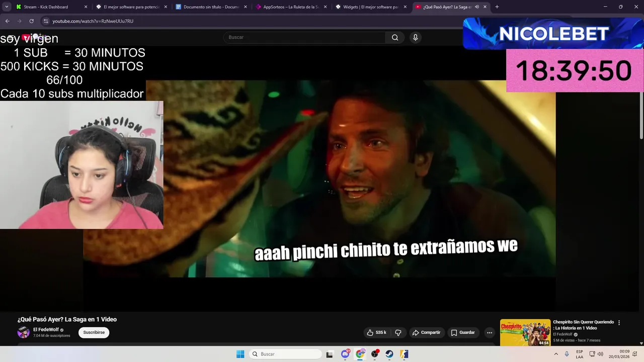
Task: Go forward in browser history
Action: tap(19, 21)
